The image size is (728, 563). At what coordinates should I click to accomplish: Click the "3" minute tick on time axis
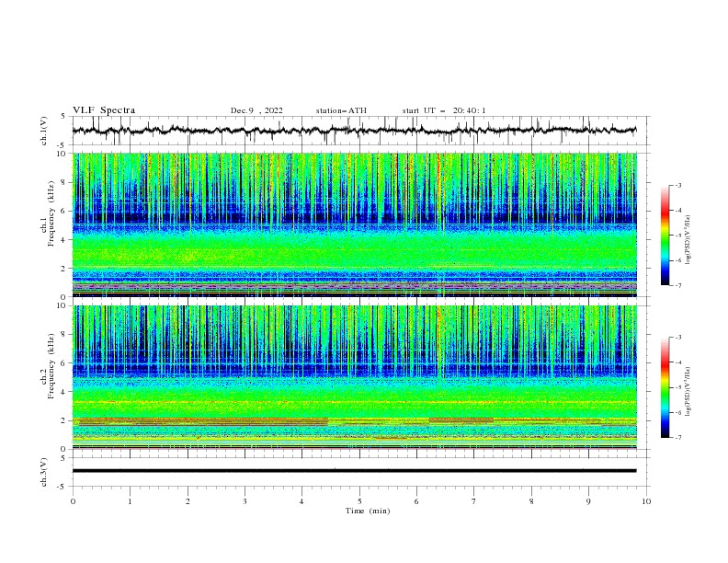[x=245, y=501]
